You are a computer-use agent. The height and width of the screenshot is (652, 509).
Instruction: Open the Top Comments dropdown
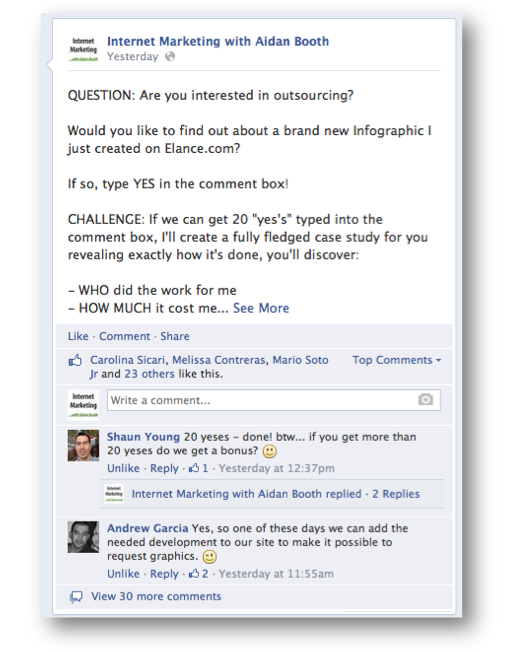click(x=397, y=360)
